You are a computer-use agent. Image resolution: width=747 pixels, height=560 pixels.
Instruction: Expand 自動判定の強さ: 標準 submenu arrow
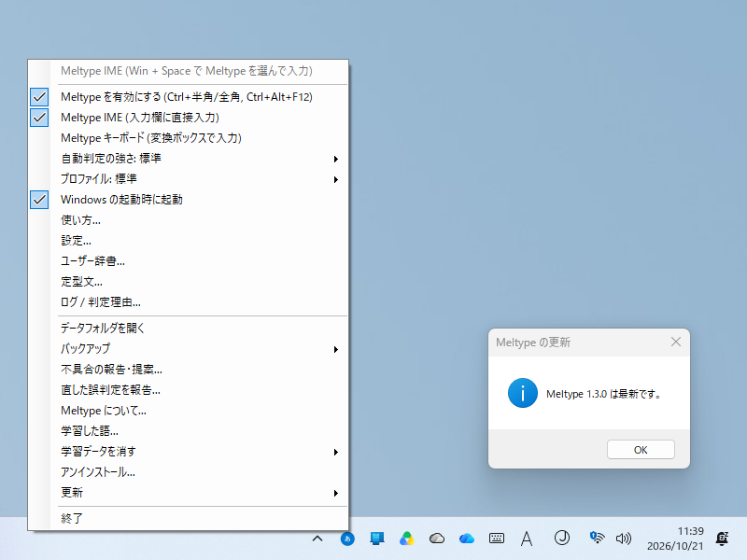tap(336, 159)
